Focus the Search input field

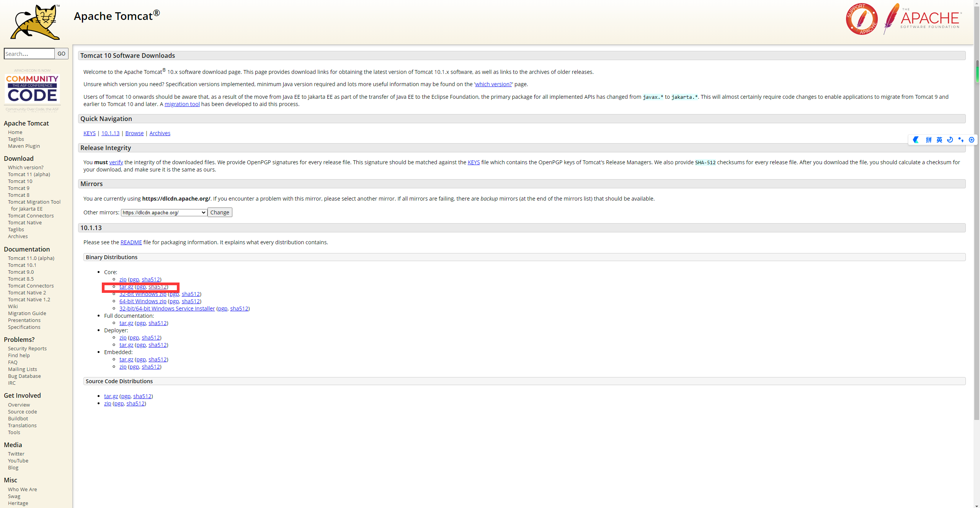(29, 54)
